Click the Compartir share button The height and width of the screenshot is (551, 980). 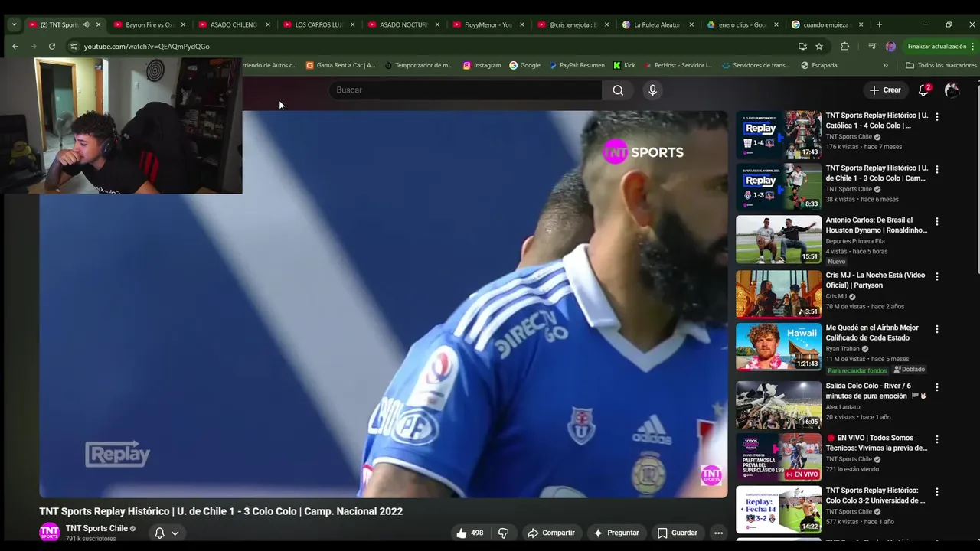[550, 533]
